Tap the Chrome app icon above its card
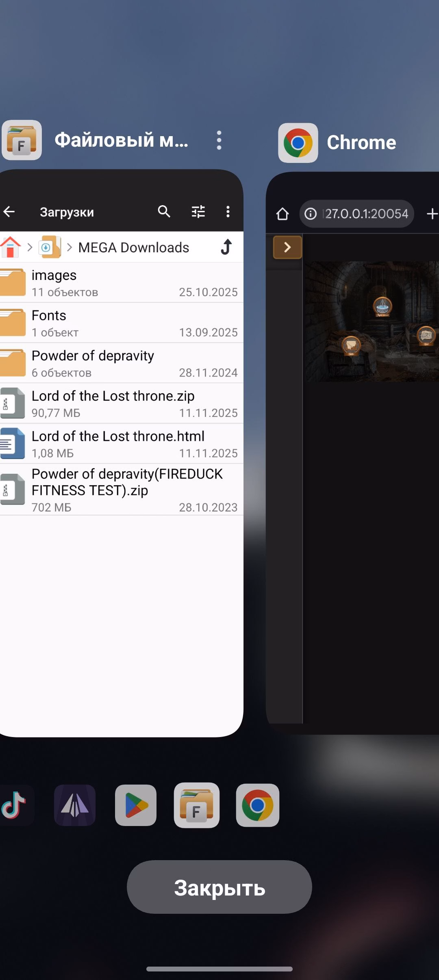Image resolution: width=439 pixels, height=980 pixels. point(298,143)
